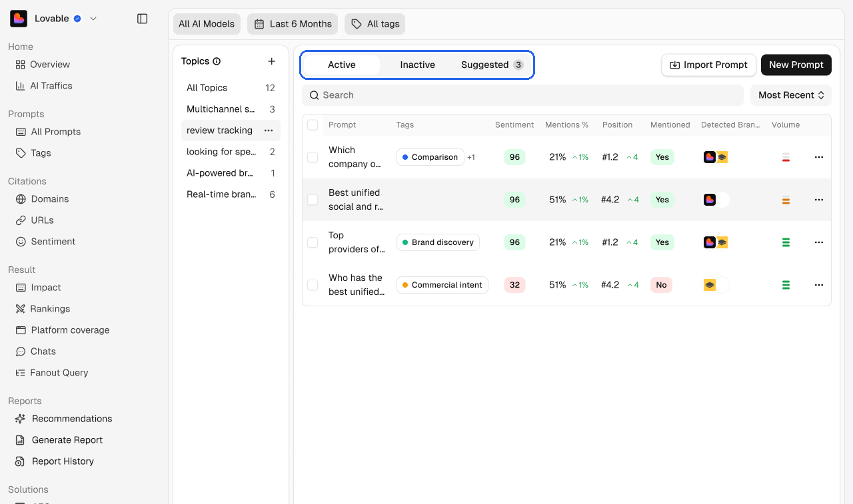This screenshot has height=504, width=853.
Task: Open the Last 6 Months date filter
Action: pos(293,24)
